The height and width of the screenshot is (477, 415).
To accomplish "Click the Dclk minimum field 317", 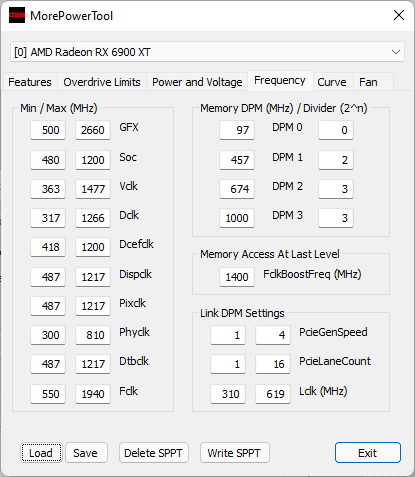I will [48, 218].
